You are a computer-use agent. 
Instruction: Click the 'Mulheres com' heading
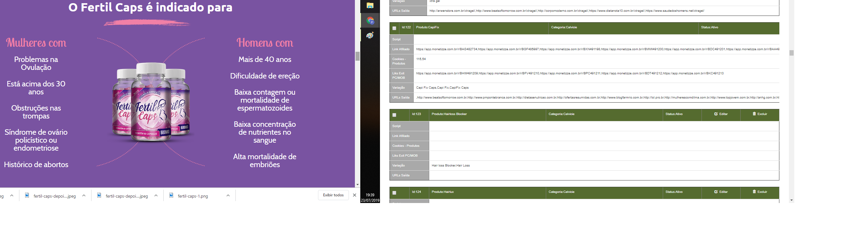coord(37,43)
